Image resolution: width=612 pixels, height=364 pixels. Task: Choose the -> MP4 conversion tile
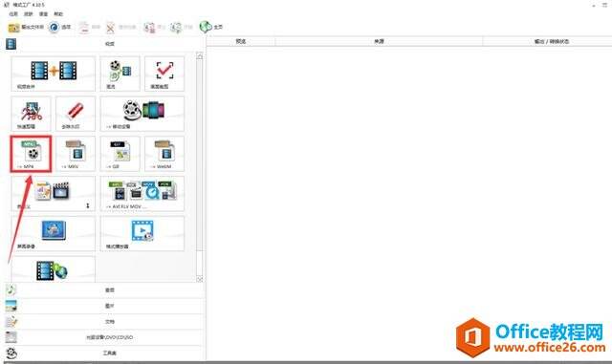click(x=31, y=154)
